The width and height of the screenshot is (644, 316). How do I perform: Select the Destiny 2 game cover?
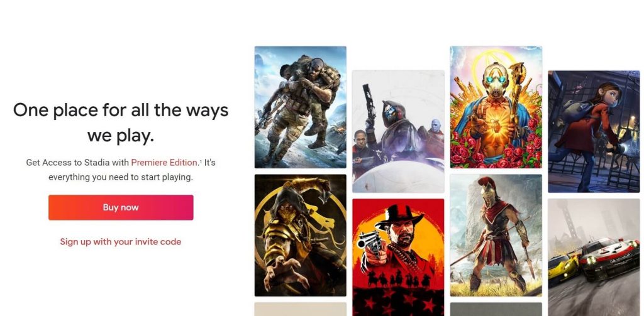click(398, 131)
